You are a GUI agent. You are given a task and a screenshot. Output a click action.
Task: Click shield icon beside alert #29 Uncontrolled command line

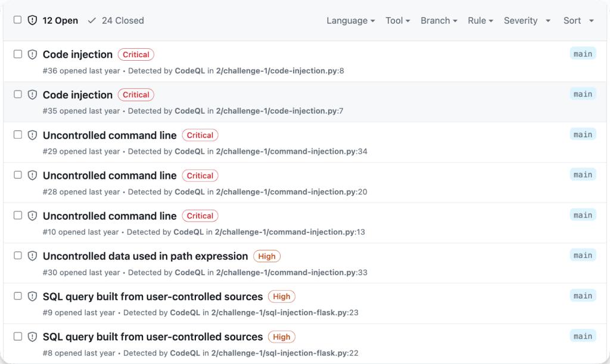tap(32, 135)
